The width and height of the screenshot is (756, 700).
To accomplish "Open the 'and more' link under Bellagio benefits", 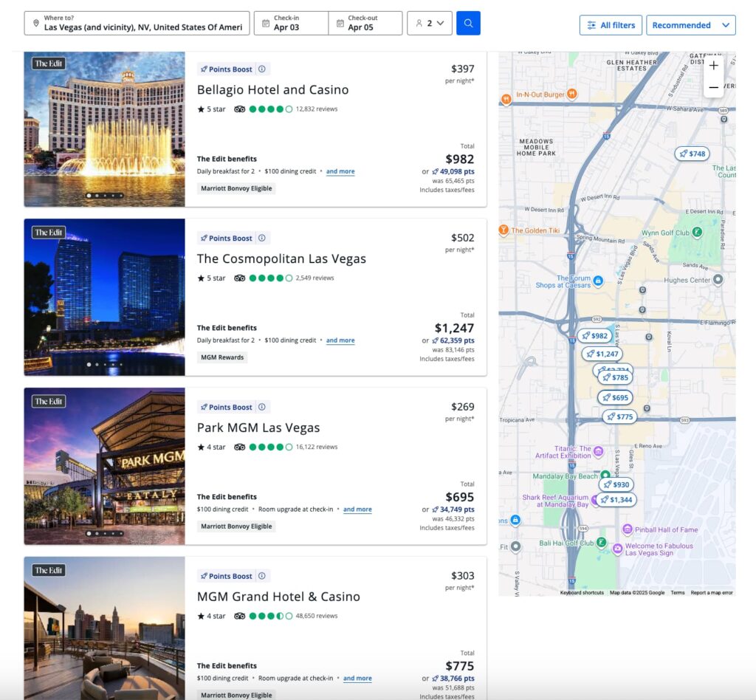I will (x=340, y=171).
